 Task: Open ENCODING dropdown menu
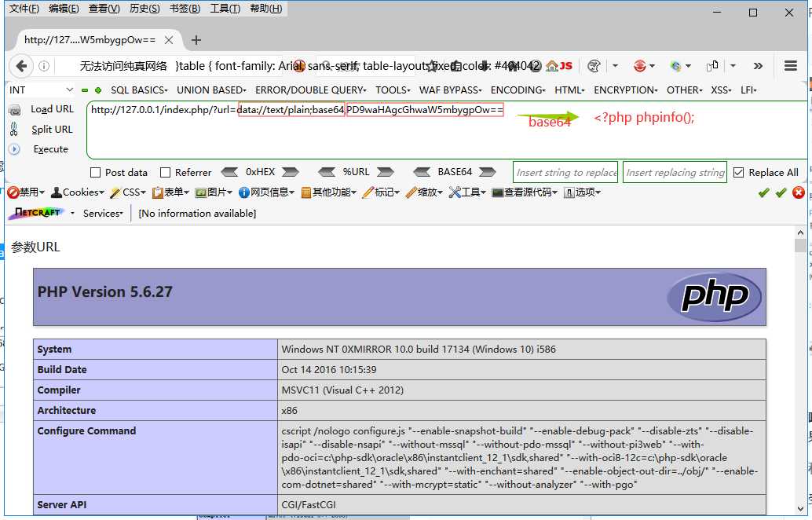(518, 90)
